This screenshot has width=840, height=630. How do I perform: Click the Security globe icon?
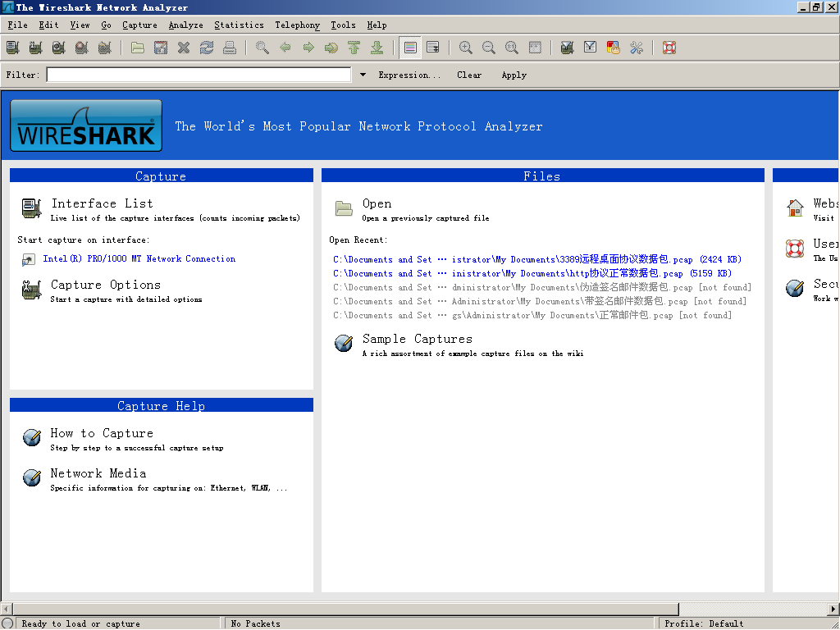795,288
